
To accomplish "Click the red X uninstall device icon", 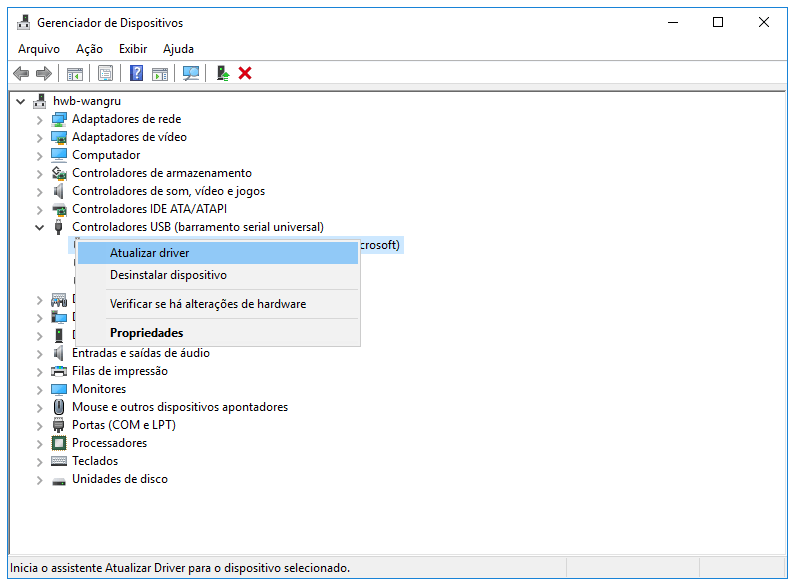I will pos(245,74).
